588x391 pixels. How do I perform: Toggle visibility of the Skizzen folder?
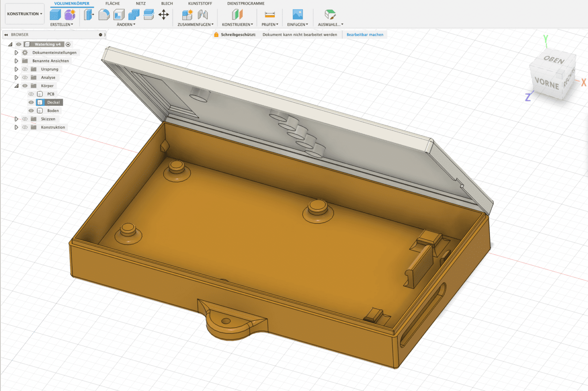(25, 119)
